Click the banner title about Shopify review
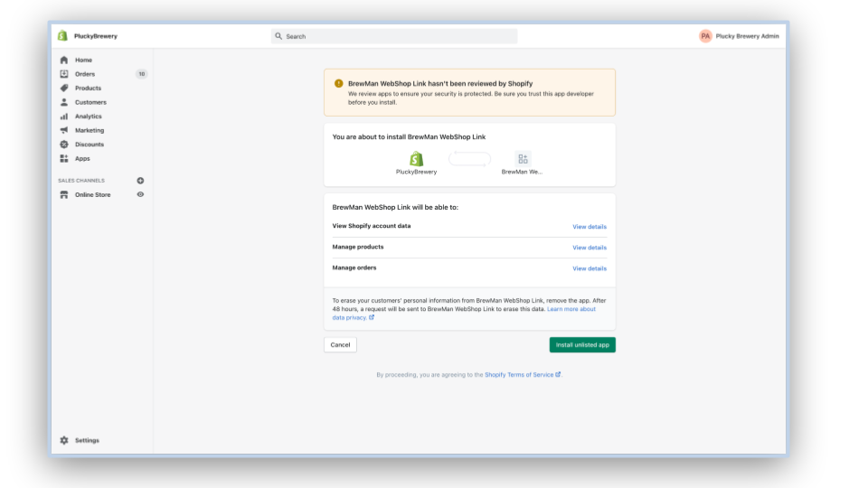This screenshot has height=488, width=868. 440,83
